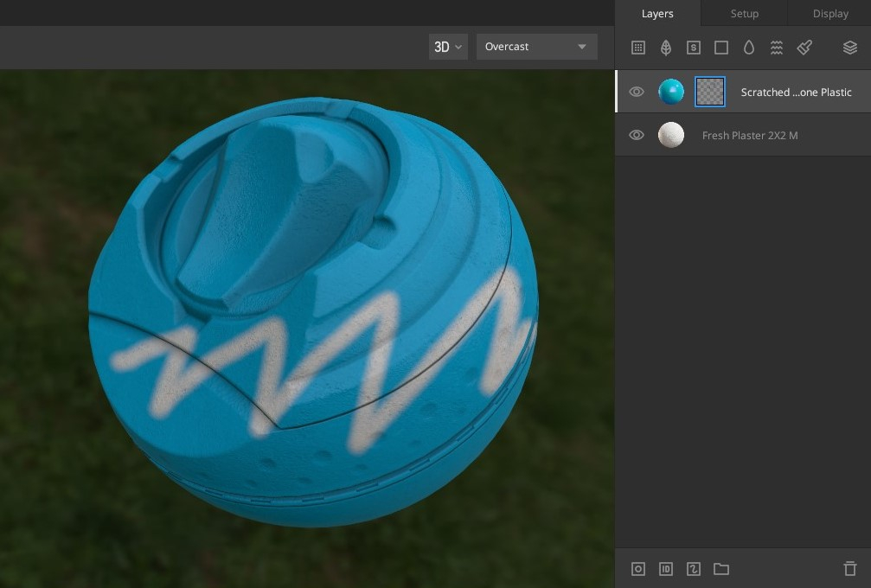Viewport: 871px width, 588px height.
Task: Delete layer using the trash button
Action: coord(850,568)
